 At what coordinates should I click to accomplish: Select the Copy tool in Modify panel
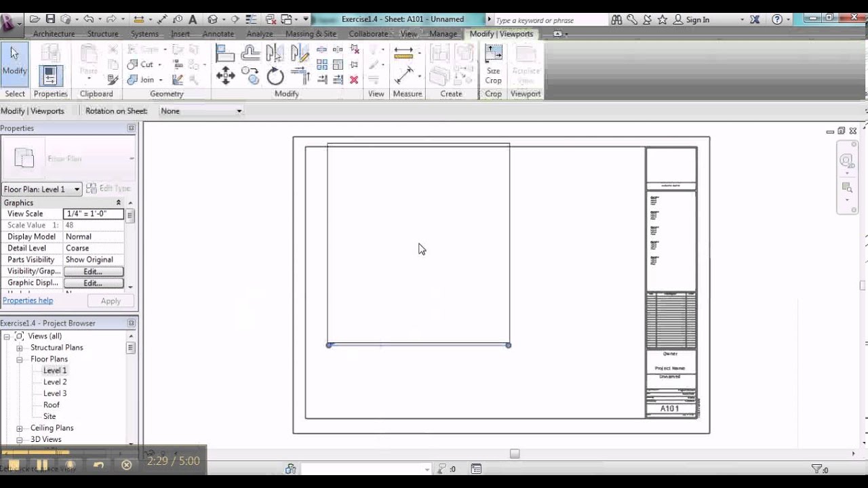[250, 76]
